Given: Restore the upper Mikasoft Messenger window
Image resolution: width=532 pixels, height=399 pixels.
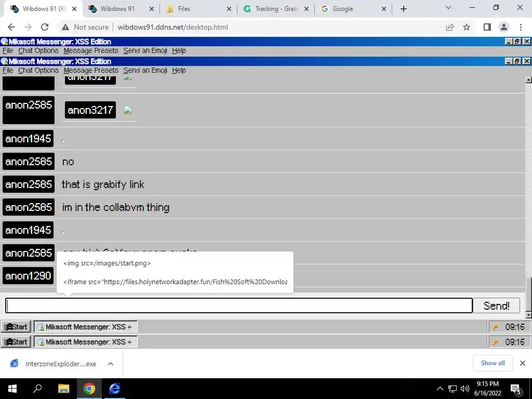Looking at the screenshot, I should [517, 42].
